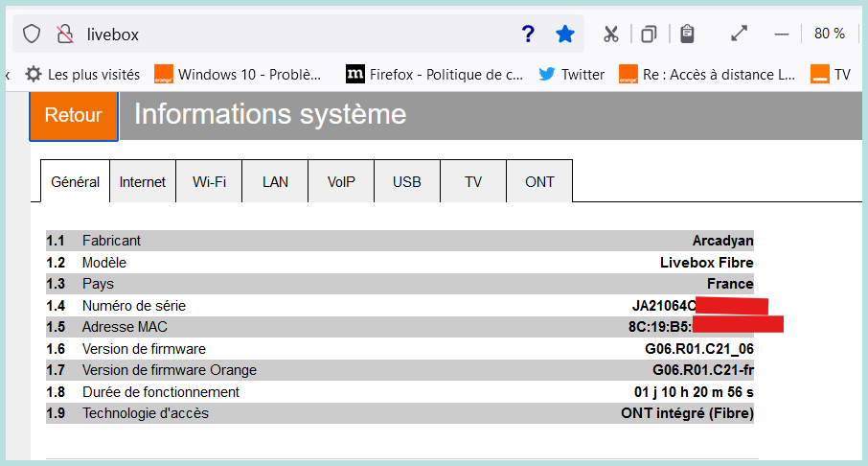
Task: Show the USB tab
Action: pyautogui.click(x=407, y=182)
